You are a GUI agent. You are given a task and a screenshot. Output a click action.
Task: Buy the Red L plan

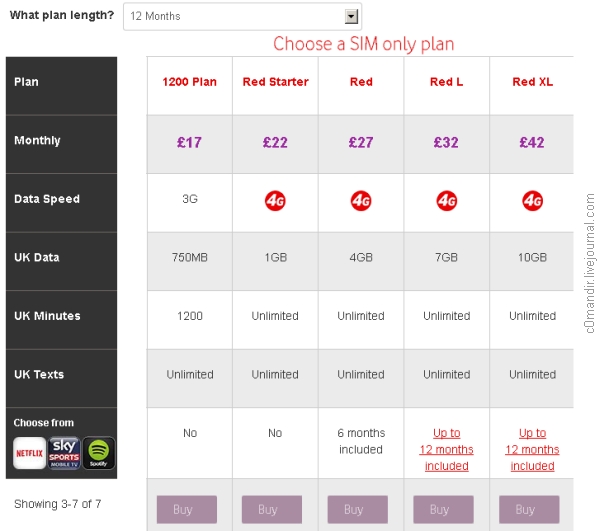(x=443, y=510)
